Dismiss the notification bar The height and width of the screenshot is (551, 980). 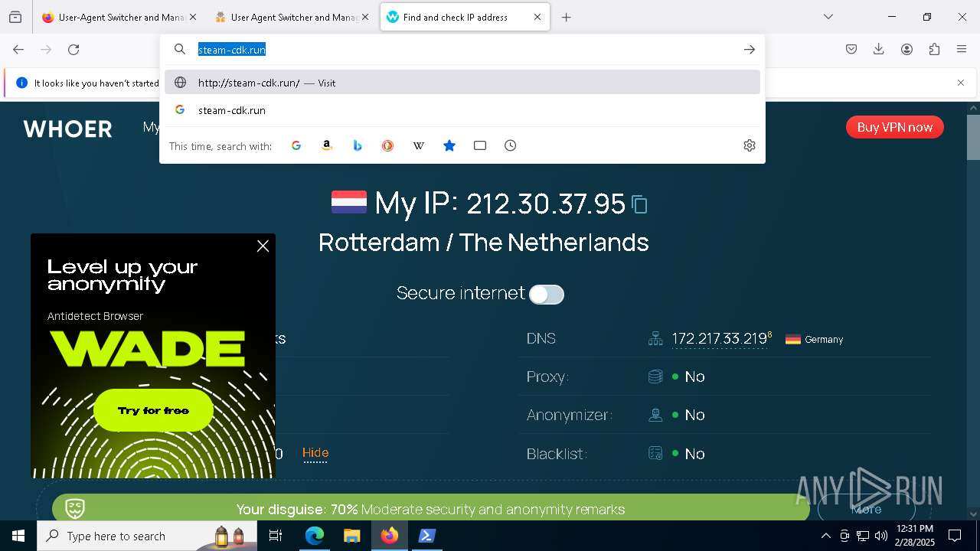click(961, 83)
